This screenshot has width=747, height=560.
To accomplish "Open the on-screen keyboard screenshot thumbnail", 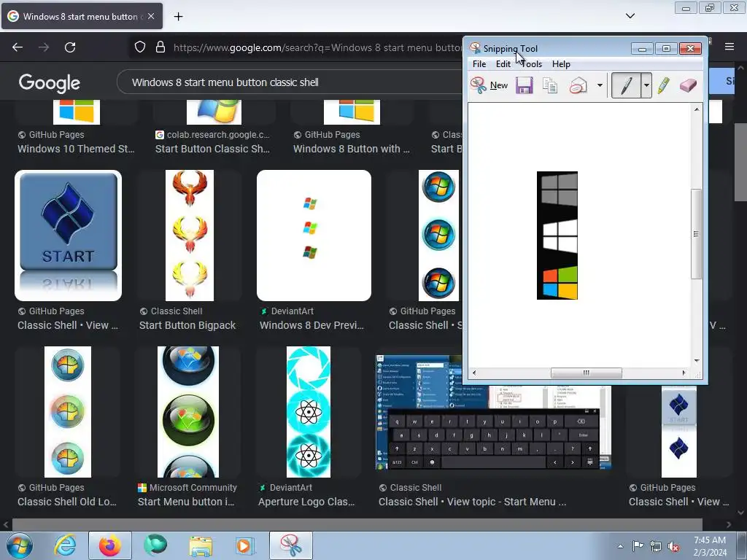I will pos(494,427).
